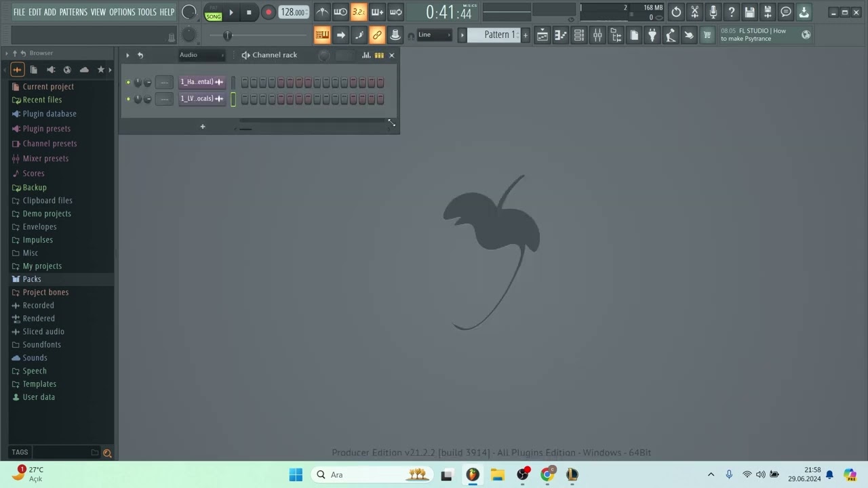
Task: Open pattern options arrow left of Pattern 1
Action: [462, 35]
